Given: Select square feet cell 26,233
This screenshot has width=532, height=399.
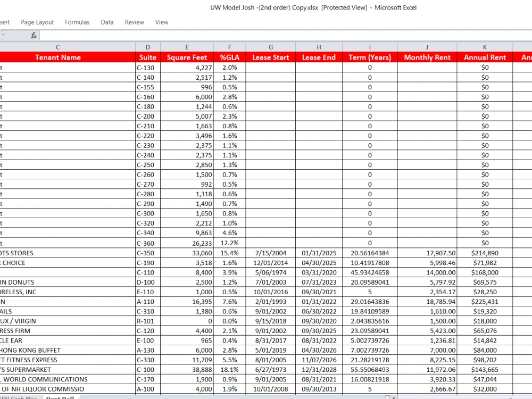Looking at the screenshot, I should [x=187, y=243].
